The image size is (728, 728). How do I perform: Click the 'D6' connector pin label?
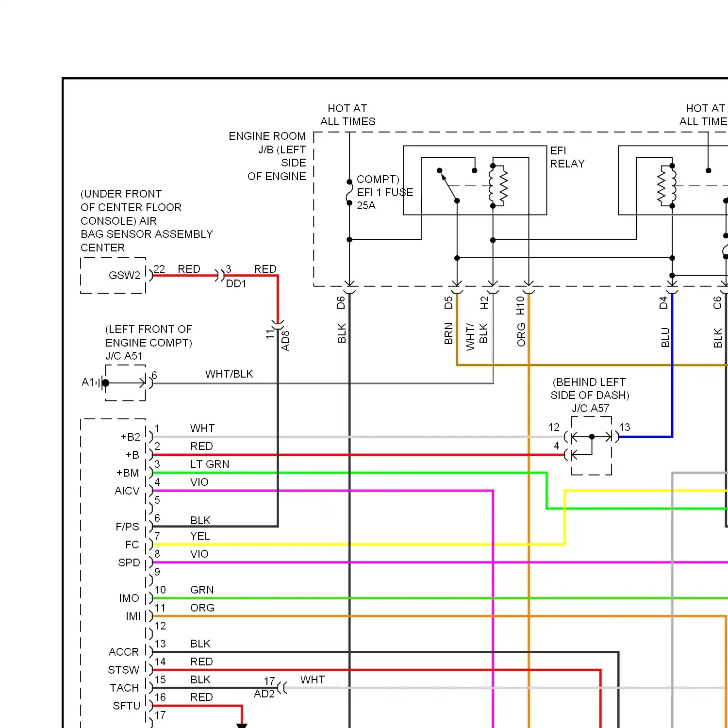click(x=341, y=303)
